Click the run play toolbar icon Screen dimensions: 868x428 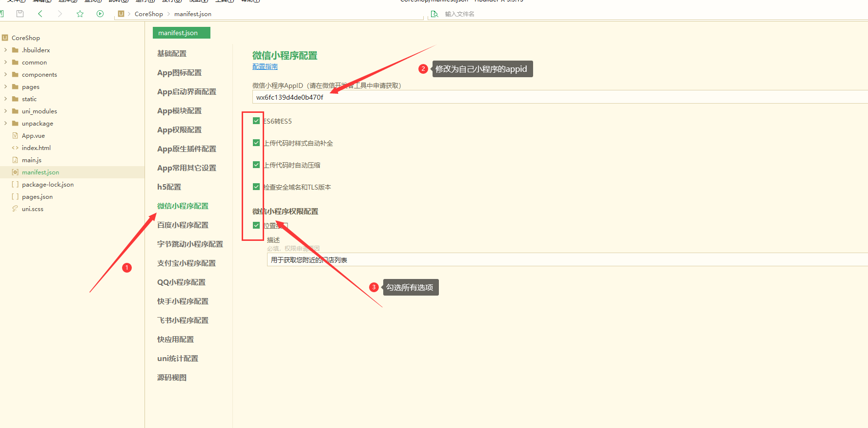(100, 14)
